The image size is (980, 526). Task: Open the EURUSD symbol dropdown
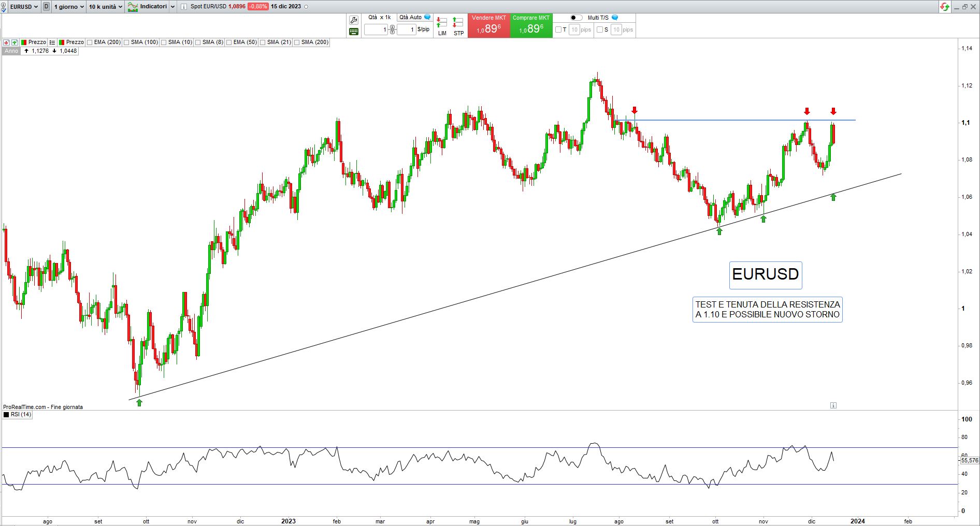24,7
